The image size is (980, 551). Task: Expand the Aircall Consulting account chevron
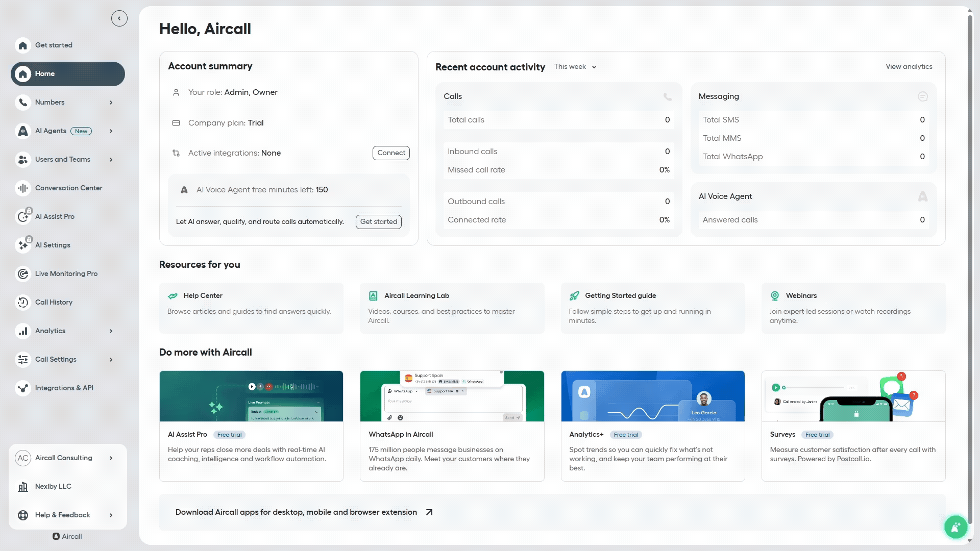click(x=111, y=458)
